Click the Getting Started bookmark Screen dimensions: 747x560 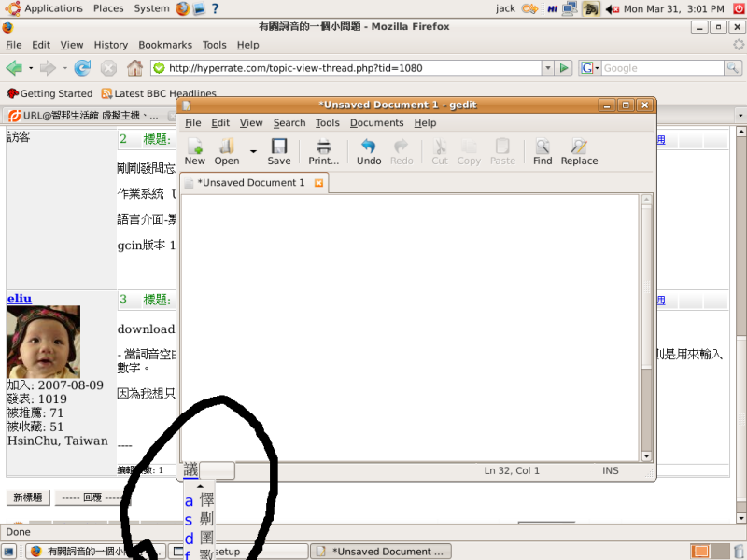click(x=50, y=93)
